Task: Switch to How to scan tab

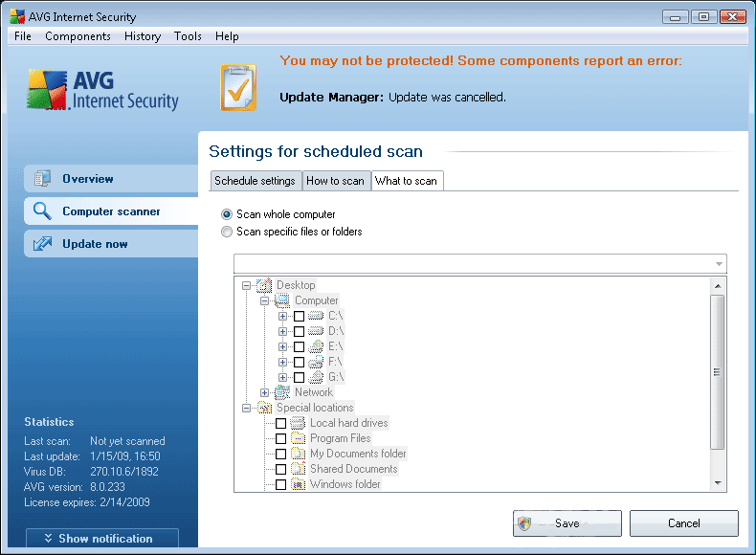Action: [336, 181]
